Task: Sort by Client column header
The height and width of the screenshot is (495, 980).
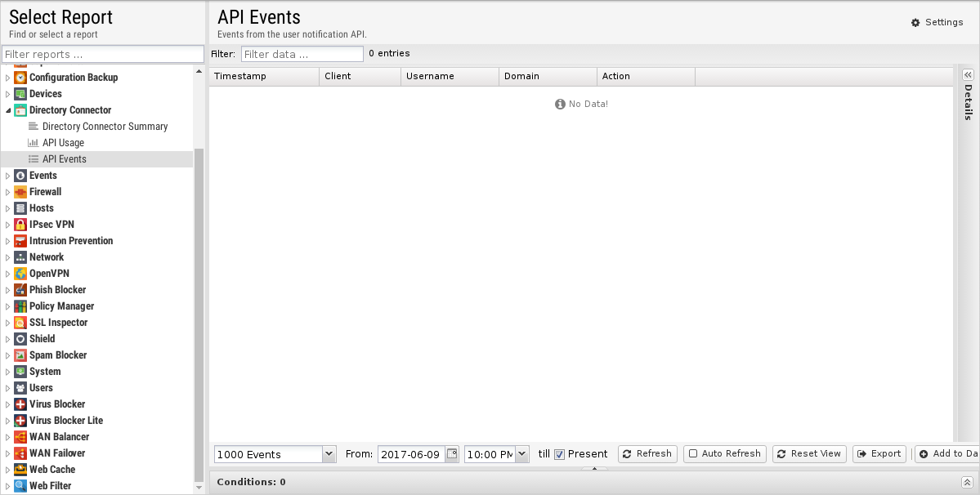Action: coord(360,76)
